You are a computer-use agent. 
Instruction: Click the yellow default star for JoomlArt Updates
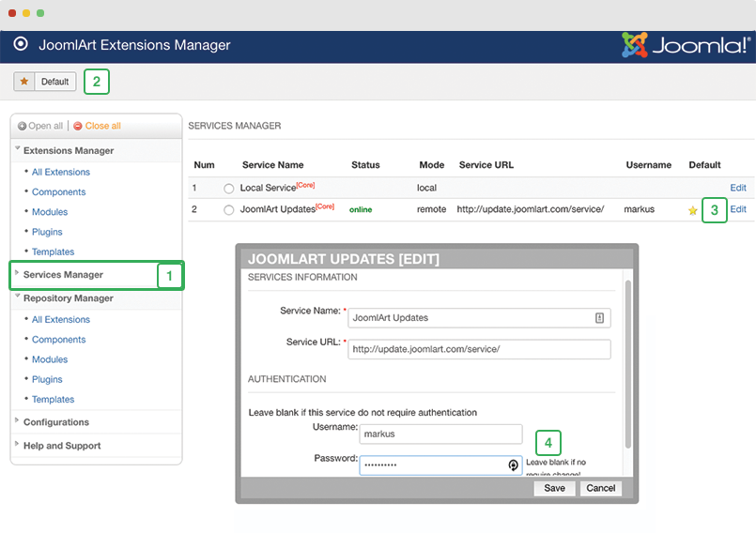[693, 210]
